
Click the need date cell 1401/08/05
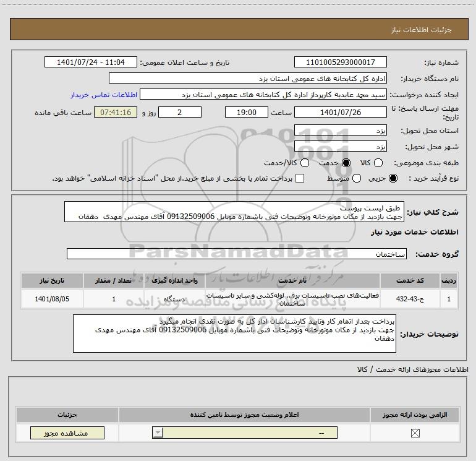[x=52, y=299]
